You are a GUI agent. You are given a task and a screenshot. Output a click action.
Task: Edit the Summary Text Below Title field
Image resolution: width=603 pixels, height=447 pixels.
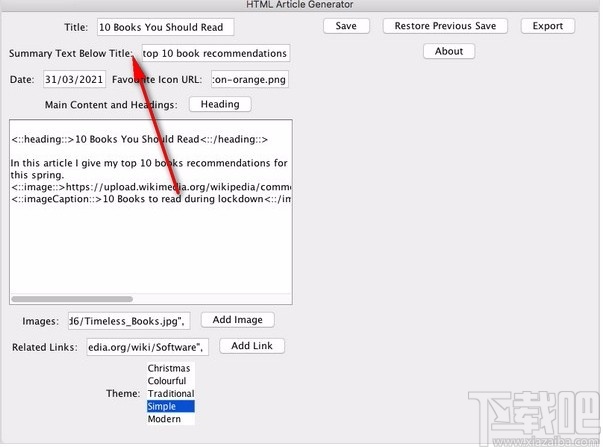[216, 53]
